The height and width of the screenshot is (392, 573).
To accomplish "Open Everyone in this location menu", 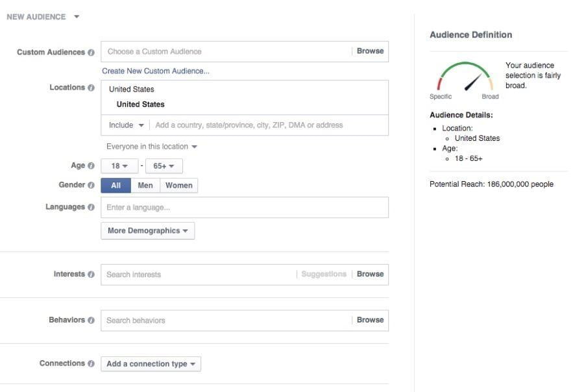I will tap(151, 147).
